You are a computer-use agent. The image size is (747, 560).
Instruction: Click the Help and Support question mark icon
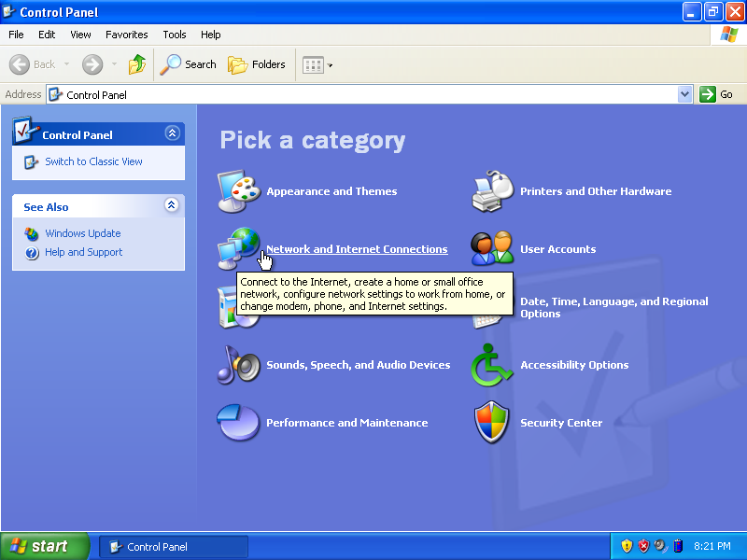click(x=32, y=252)
